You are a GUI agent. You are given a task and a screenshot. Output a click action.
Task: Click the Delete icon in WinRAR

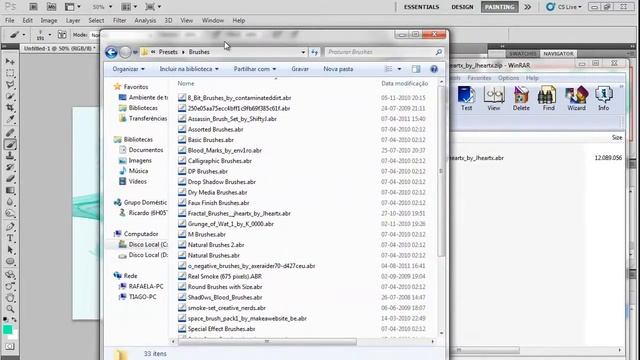point(521,98)
